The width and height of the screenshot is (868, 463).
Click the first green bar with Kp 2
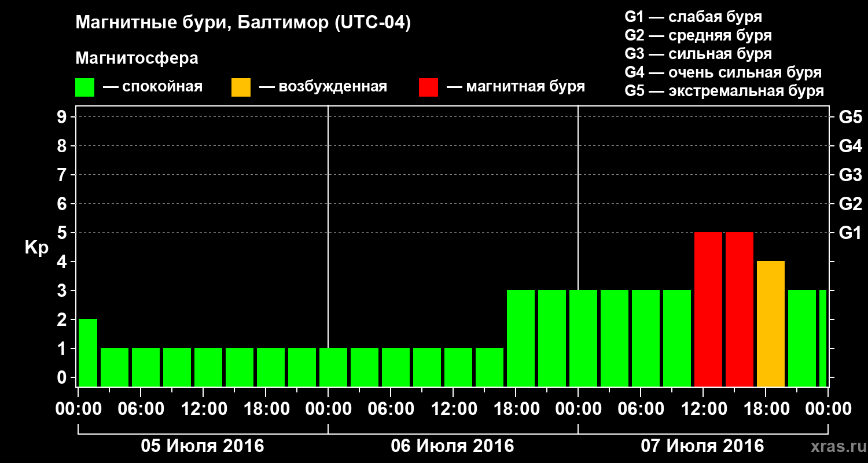[88, 352]
